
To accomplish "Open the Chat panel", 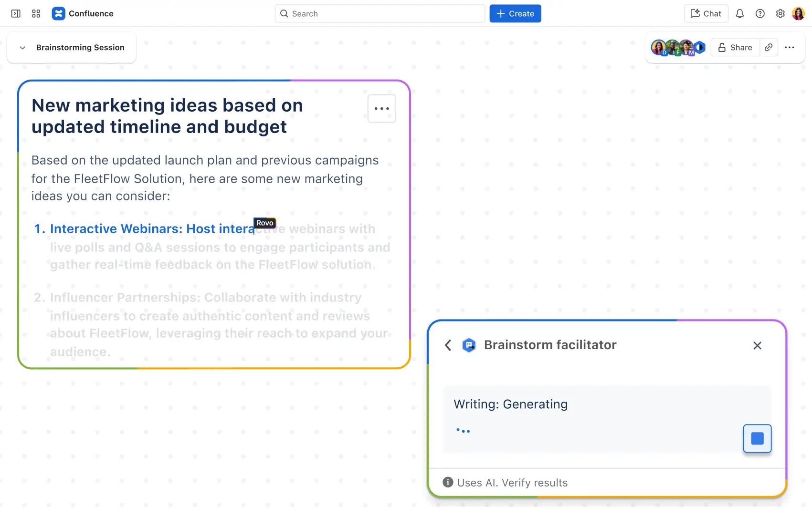I will point(706,14).
